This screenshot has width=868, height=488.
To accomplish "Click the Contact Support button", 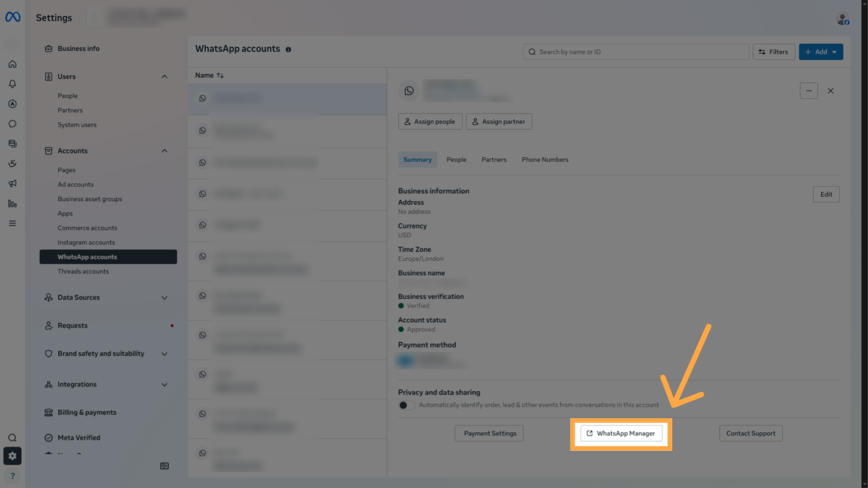I will point(750,433).
